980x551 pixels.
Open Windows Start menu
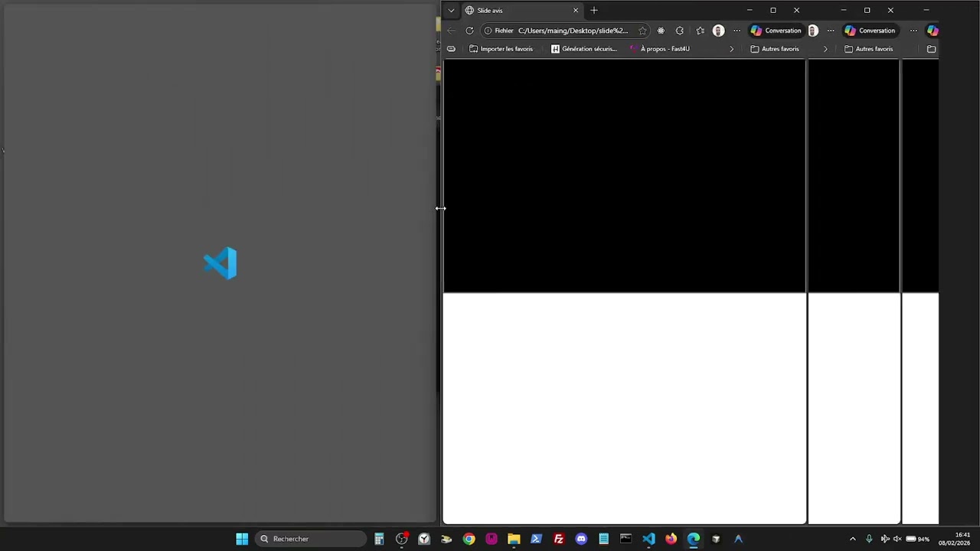(242, 539)
